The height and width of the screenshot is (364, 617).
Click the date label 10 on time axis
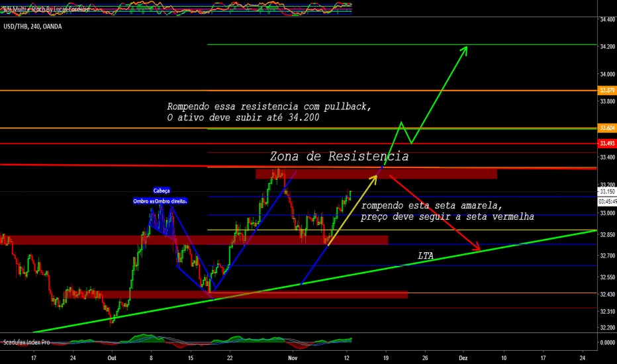pyautogui.click(x=504, y=358)
